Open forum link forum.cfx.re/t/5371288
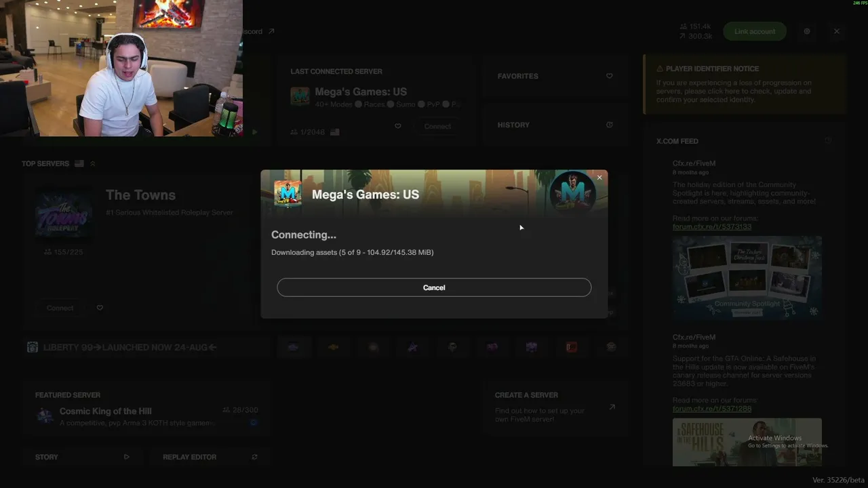The image size is (868, 488). coord(712,409)
